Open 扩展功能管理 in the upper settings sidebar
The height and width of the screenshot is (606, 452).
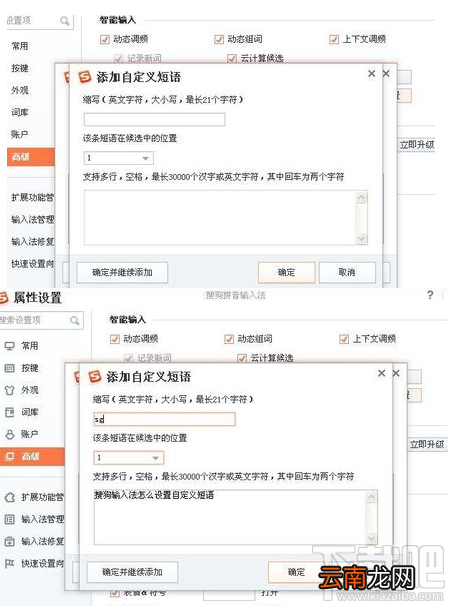click(32, 197)
